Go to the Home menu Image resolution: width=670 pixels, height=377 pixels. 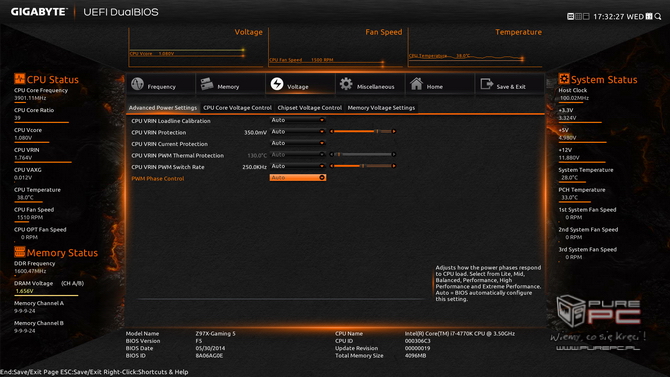tap(440, 84)
